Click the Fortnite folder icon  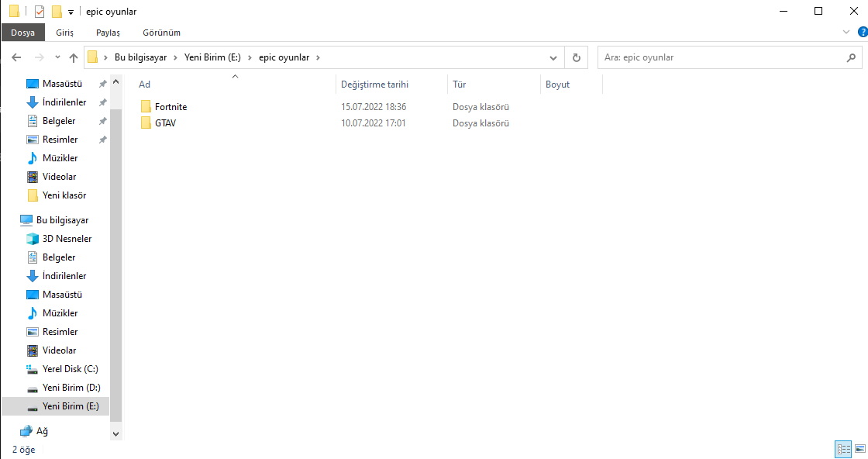tap(146, 106)
